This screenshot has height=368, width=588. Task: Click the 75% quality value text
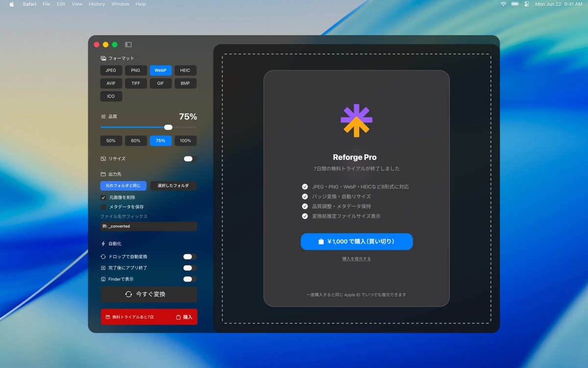188,117
